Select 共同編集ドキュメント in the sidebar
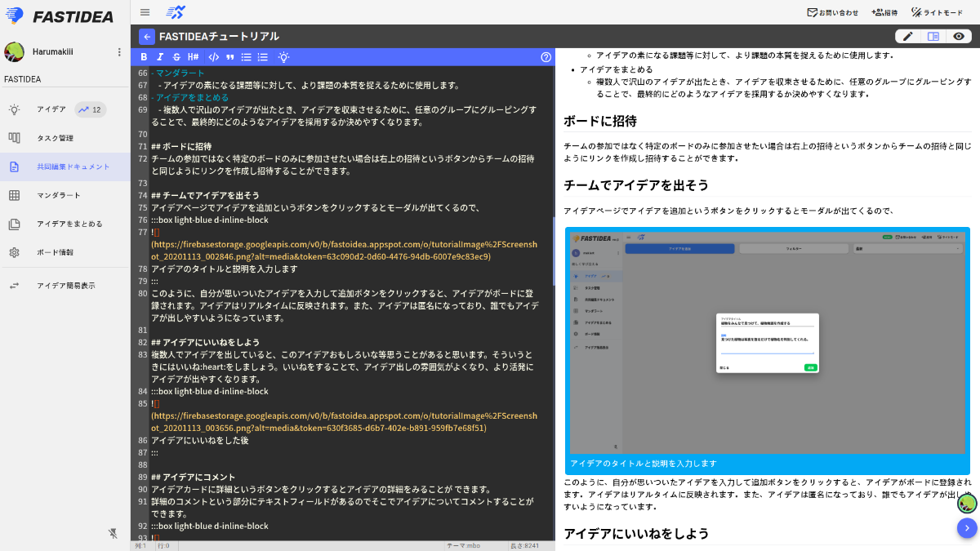Image resolution: width=980 pixels, height=551 pixels. tap(65, 167)
